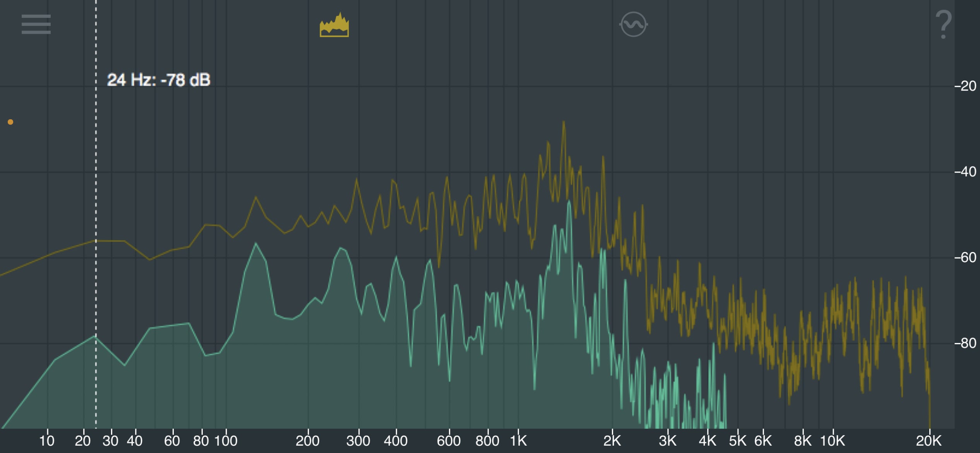This screenshot has height=453, width=980.
Task: Click the 1K frequency axis label
Action: [518, 441]
